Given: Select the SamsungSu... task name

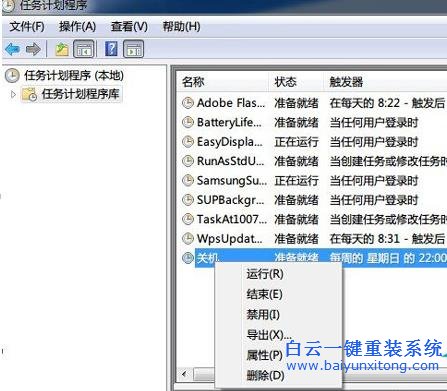Looking at the screenshot, I should tap(232, 180).
